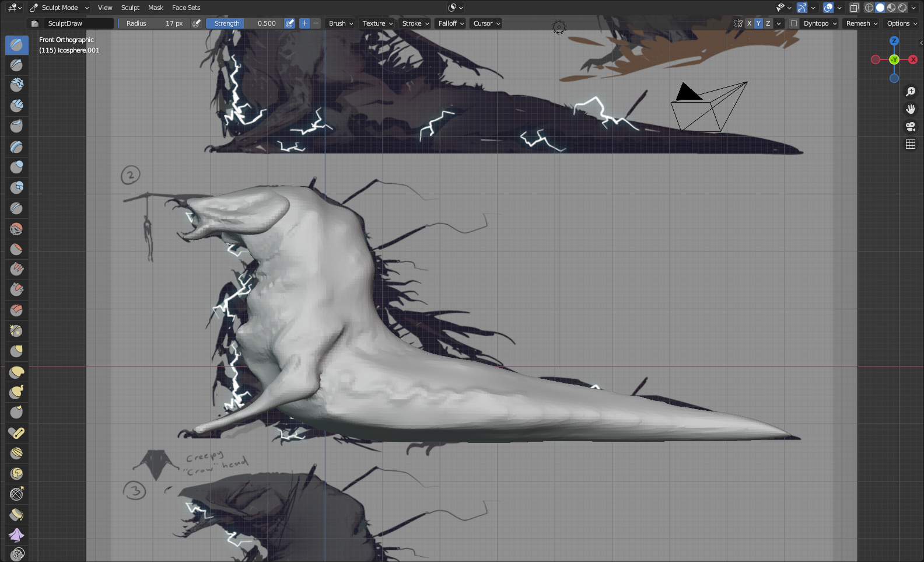
Task: Expand the Brush settings dropdown
Action: click(x=341, y=23)
